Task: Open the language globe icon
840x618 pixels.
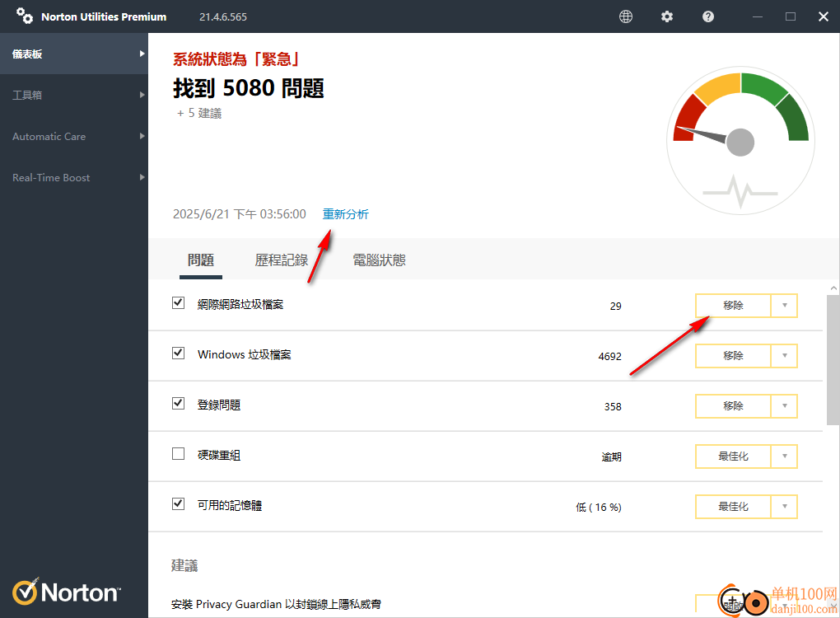Action: (626, 16)
